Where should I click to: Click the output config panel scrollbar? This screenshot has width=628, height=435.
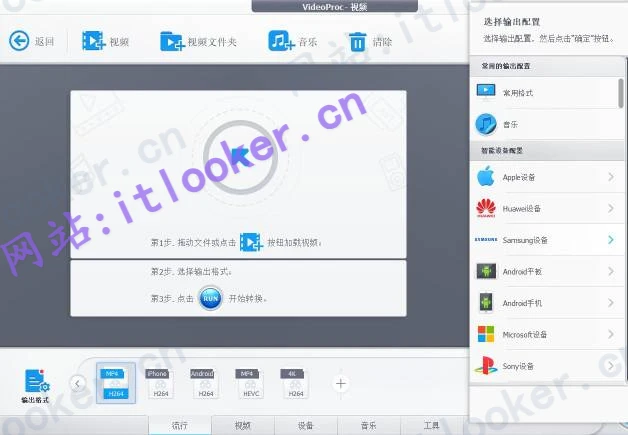tap(621, 93)
